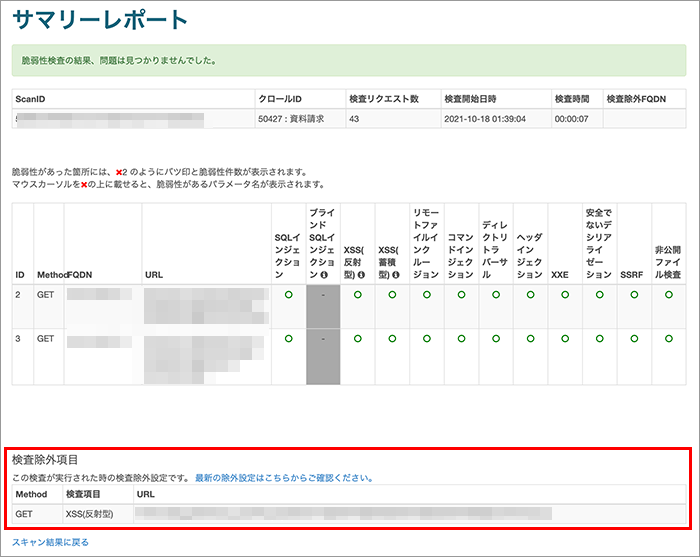The height and width of the screenshot is (557, 700).
Task: Click info icon beside XSS(反射型) header
Action: [x=361, y=275]
